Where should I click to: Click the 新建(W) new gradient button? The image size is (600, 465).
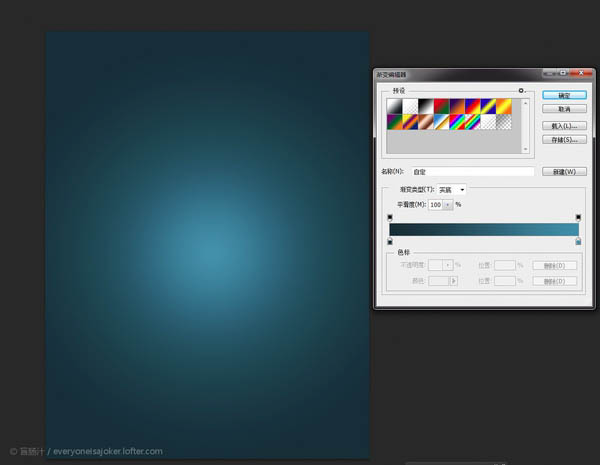pos(564,171)
